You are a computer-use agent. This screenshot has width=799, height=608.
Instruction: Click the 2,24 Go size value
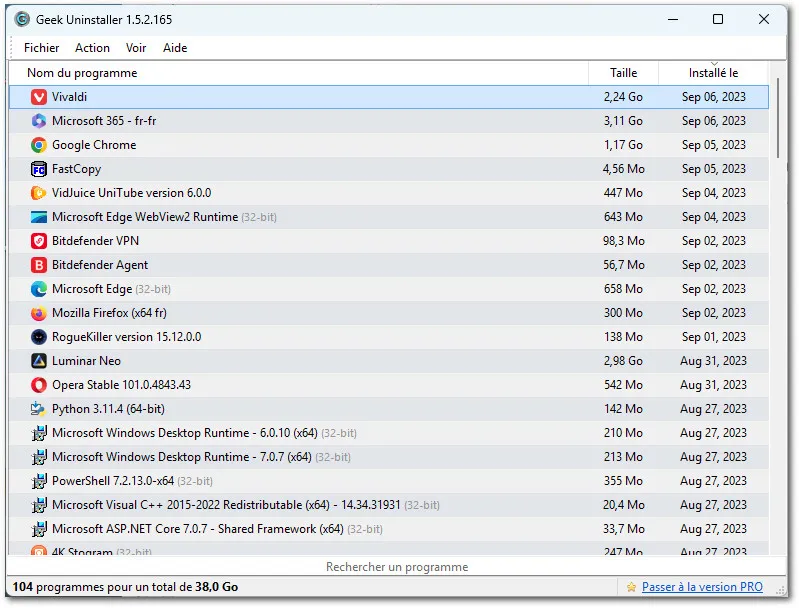[x=623, y=97]
